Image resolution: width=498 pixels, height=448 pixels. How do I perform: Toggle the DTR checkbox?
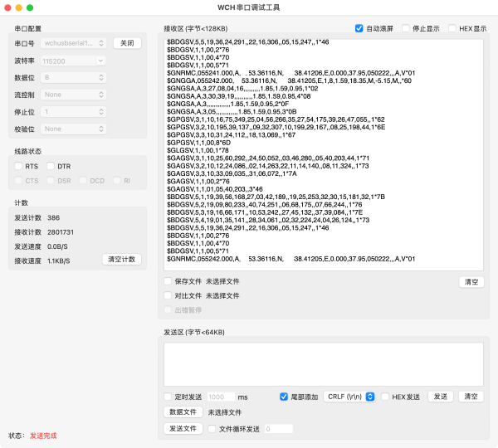(51, 166)
